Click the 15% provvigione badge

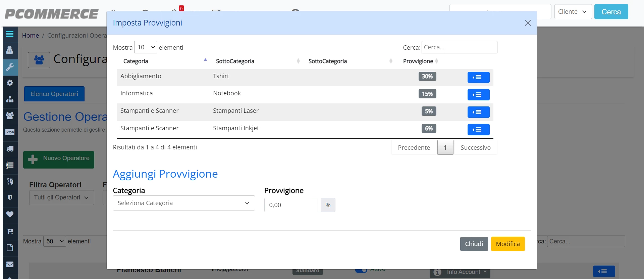(x=427, y=94)
